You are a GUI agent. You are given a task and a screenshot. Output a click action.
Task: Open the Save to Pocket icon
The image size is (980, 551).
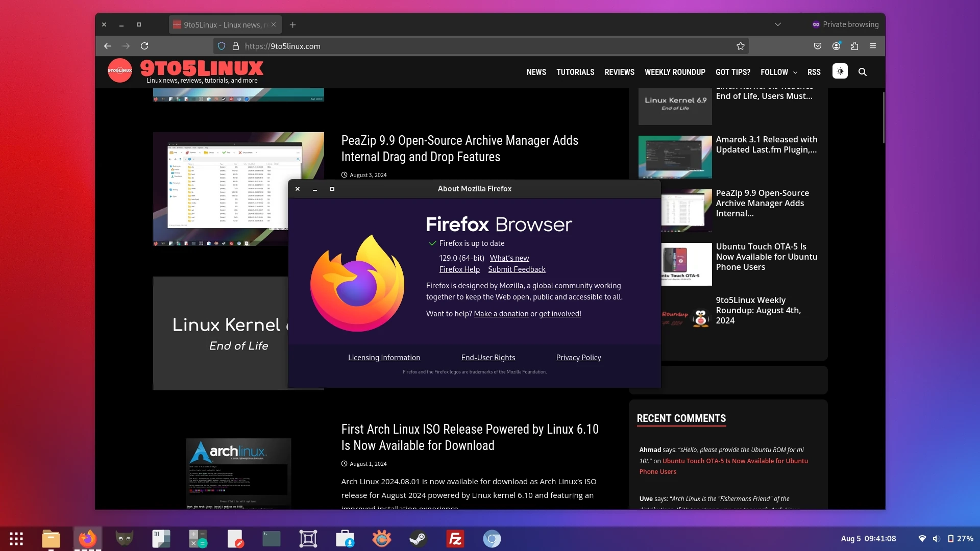coord(817,46)
